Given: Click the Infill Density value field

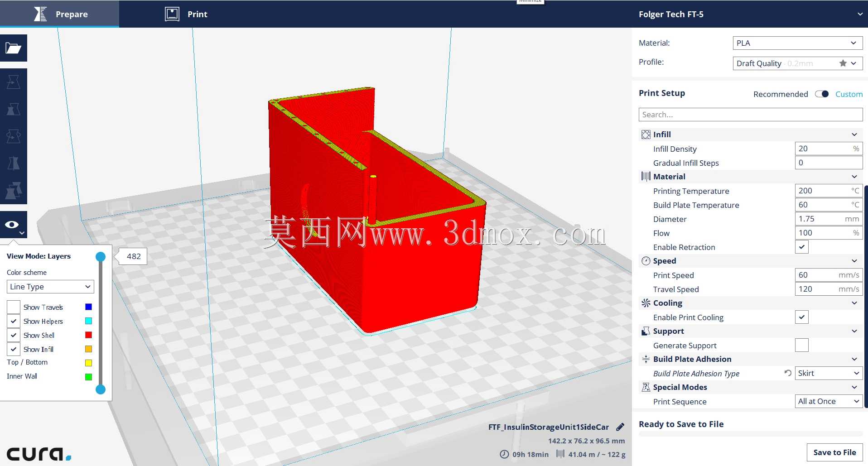Looking at the screenshot, I should (x=829, y=149).
